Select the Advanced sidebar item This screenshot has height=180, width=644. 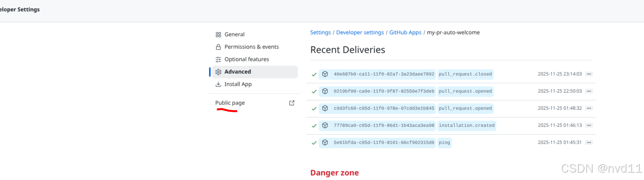(255, 72)
